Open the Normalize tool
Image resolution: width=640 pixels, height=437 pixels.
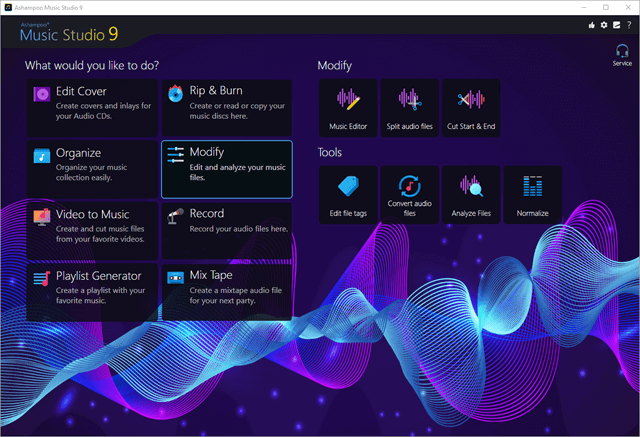point(532,195)
